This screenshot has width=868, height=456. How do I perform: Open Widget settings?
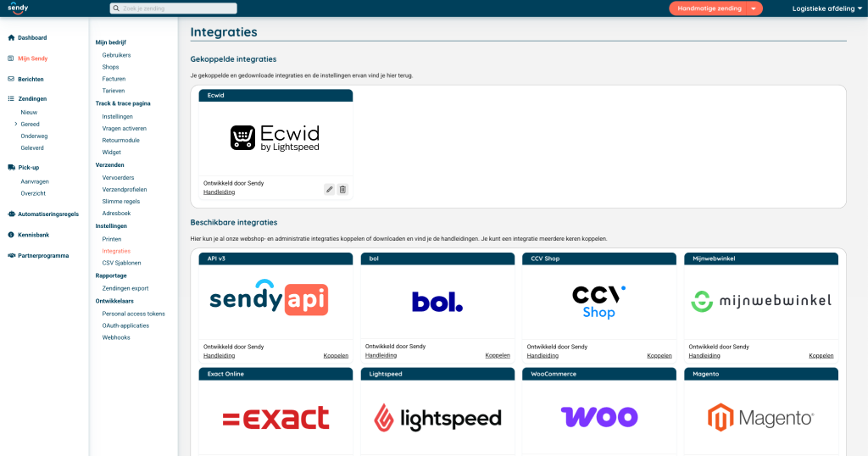click(x=111, y=153)
